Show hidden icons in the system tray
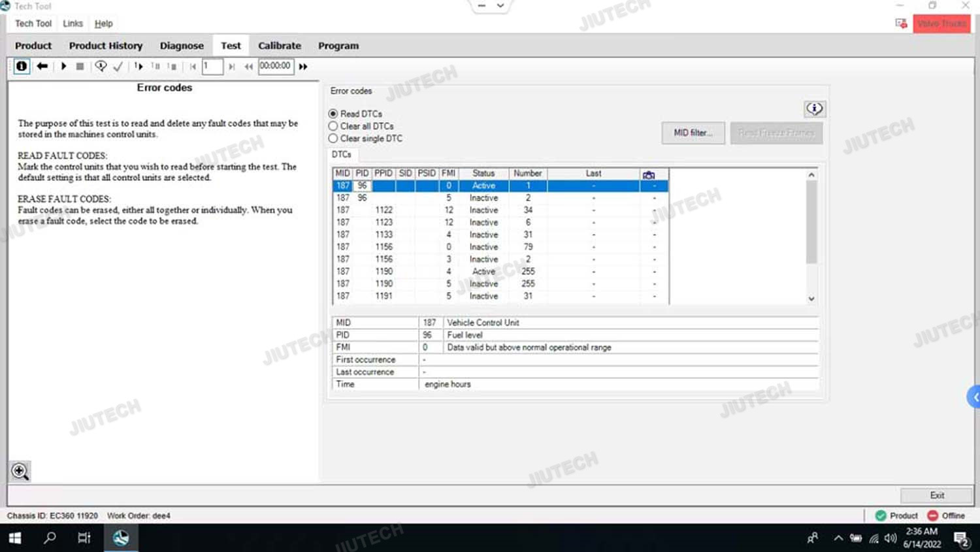Screen dimensions: 980x552 click(838, 538)
